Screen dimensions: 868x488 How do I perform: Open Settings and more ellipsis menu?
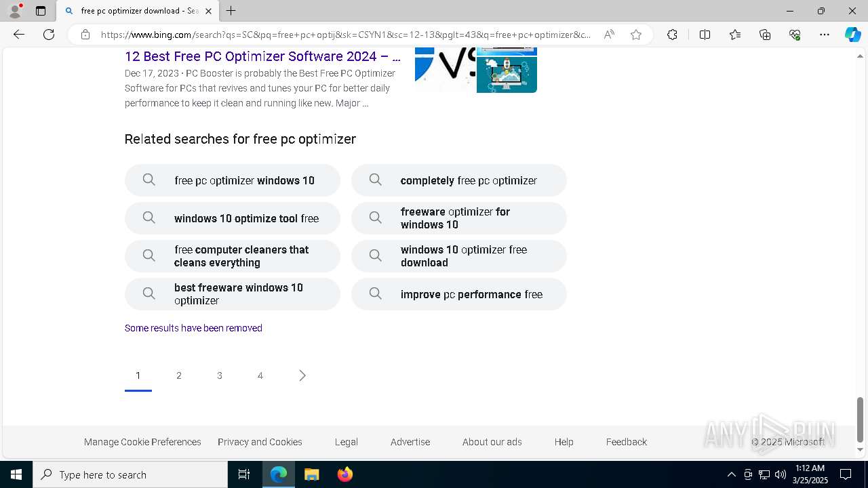825,35
